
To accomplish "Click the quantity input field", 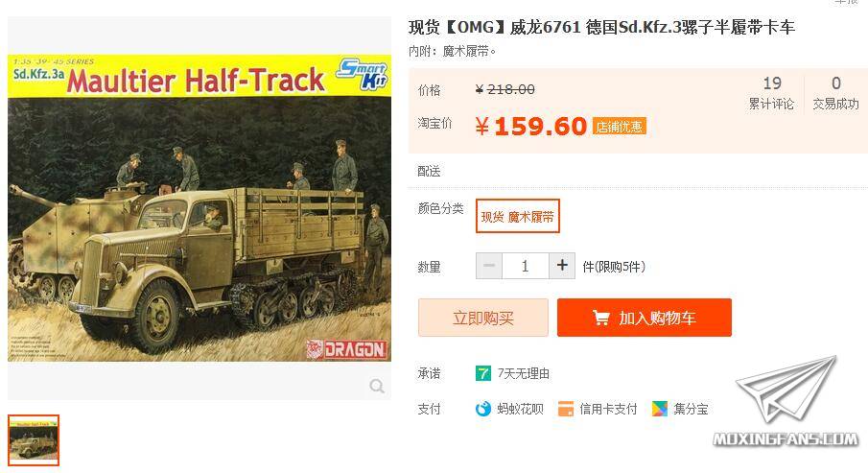I will (x=526, y=266).
